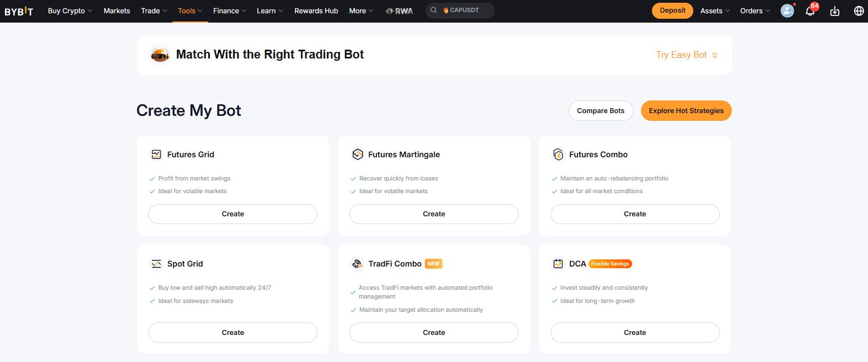Click the Spot Grid title
This screenshot has height=362, width=868.
[185, 264]
